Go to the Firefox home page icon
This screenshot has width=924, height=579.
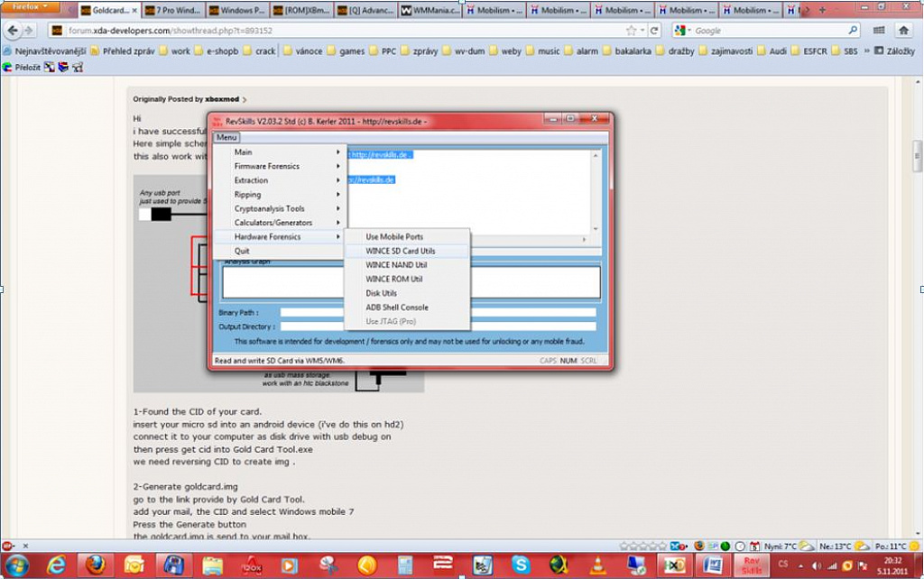coord(903,30)
